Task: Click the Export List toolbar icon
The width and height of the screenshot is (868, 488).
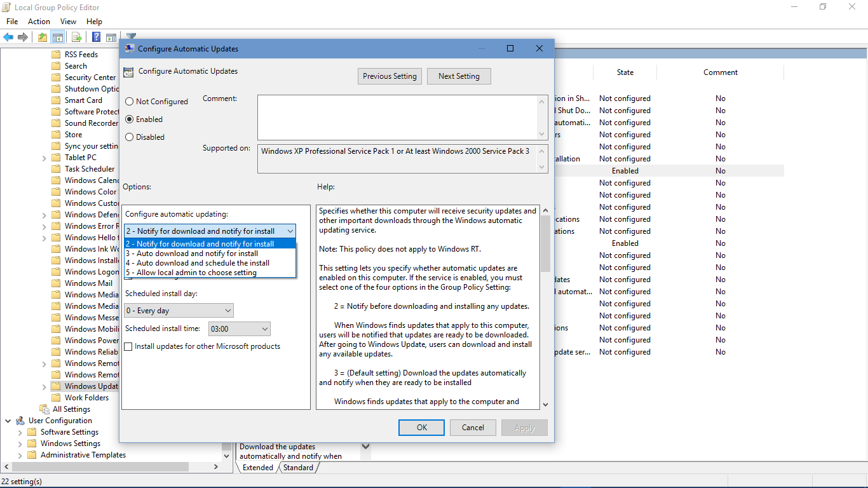Action: (x=77, y=37)
